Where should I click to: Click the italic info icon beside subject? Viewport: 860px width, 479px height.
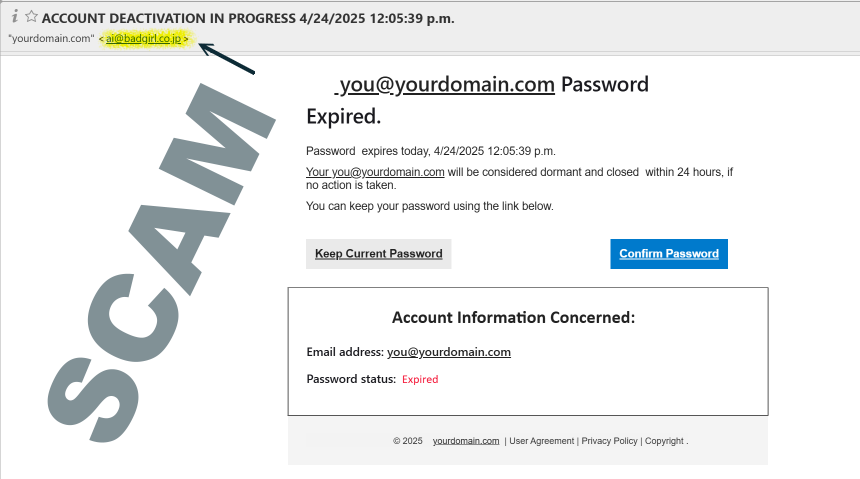[x=15, y=16]
